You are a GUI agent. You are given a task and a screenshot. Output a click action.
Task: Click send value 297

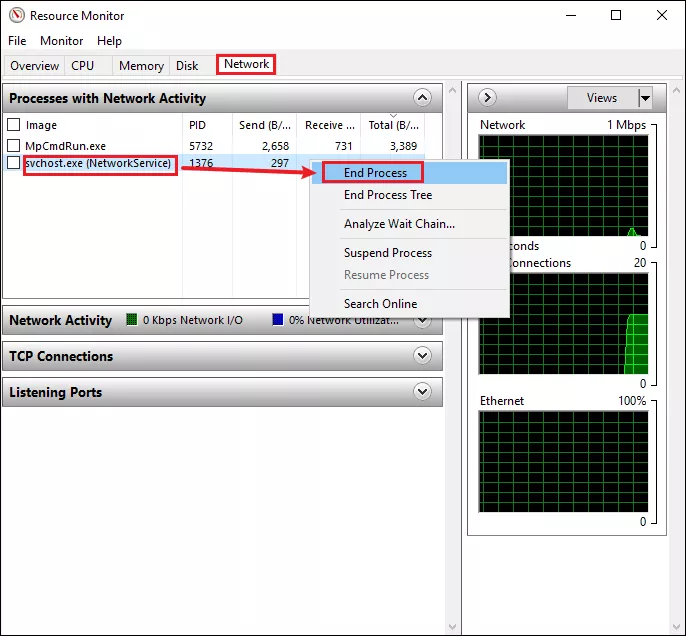pyautogui.click(x=280, y=163)
